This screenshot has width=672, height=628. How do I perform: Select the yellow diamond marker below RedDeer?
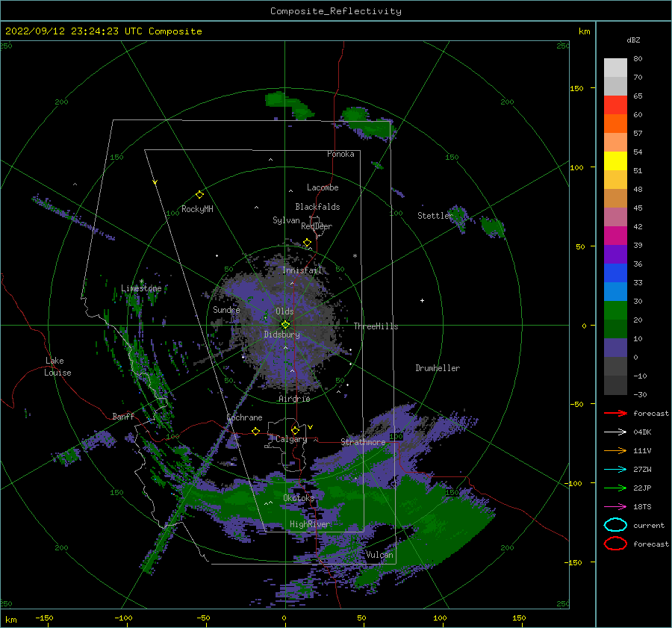(x=307, y=243)
